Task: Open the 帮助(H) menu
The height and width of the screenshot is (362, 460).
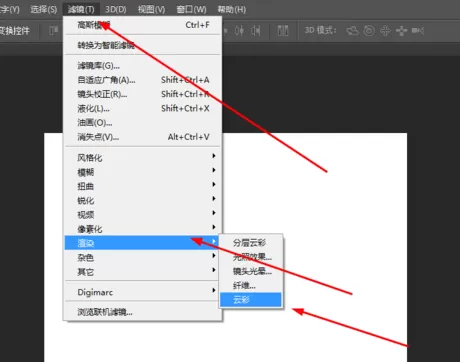Action: 232,9
